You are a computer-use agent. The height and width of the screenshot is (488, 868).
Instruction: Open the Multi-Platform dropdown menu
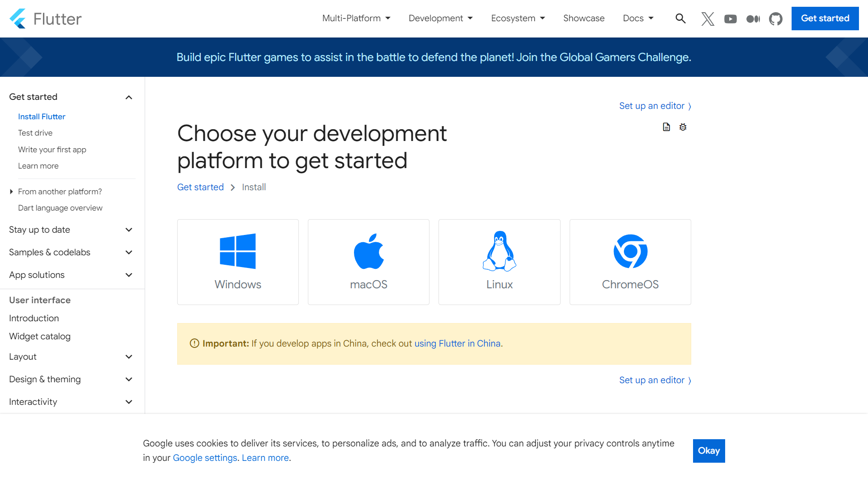point(356,19)
